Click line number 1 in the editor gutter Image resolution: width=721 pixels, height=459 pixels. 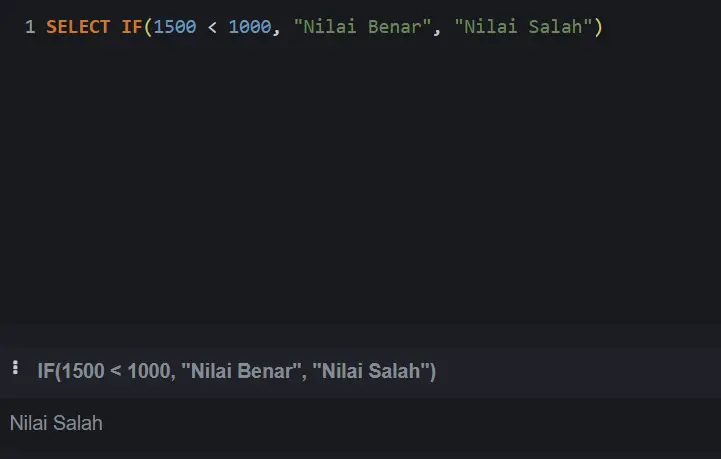click(30, 27)
